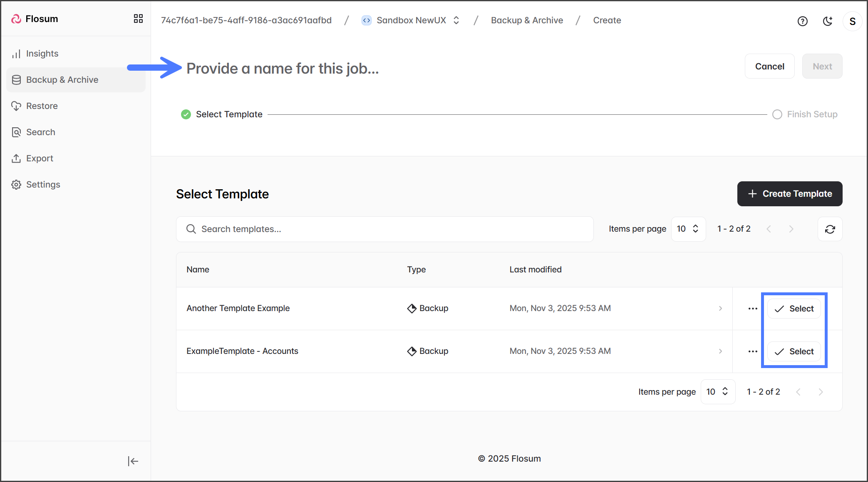Toggle dark mode moon icon
The height and width of the screenshot is (482, 868).
click(828, 21)
